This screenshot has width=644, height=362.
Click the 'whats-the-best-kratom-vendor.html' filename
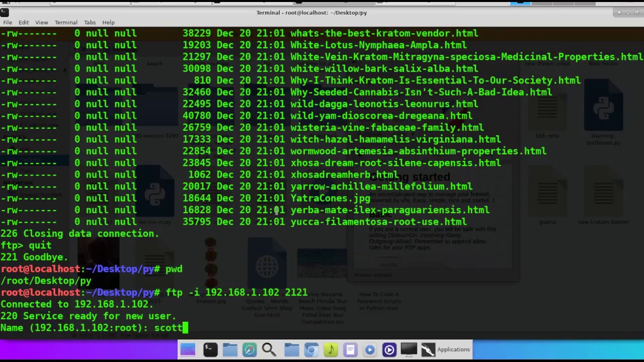[x=384, y=33]
